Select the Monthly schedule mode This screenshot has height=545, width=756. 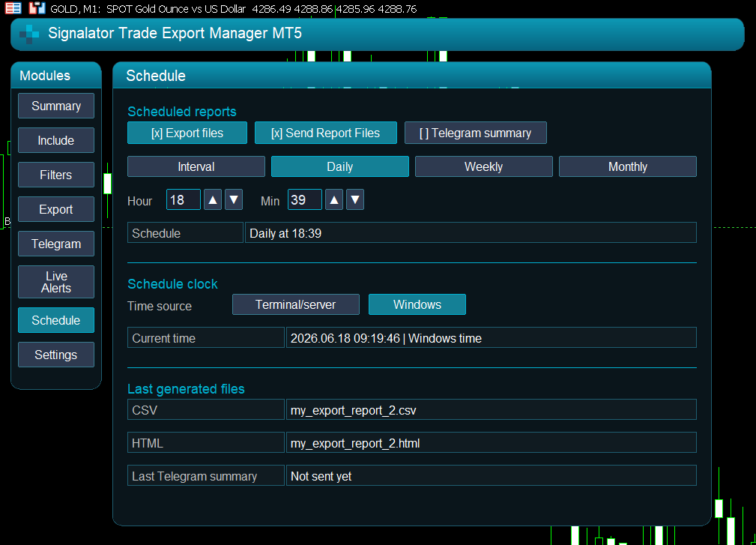tap(628, 166)
